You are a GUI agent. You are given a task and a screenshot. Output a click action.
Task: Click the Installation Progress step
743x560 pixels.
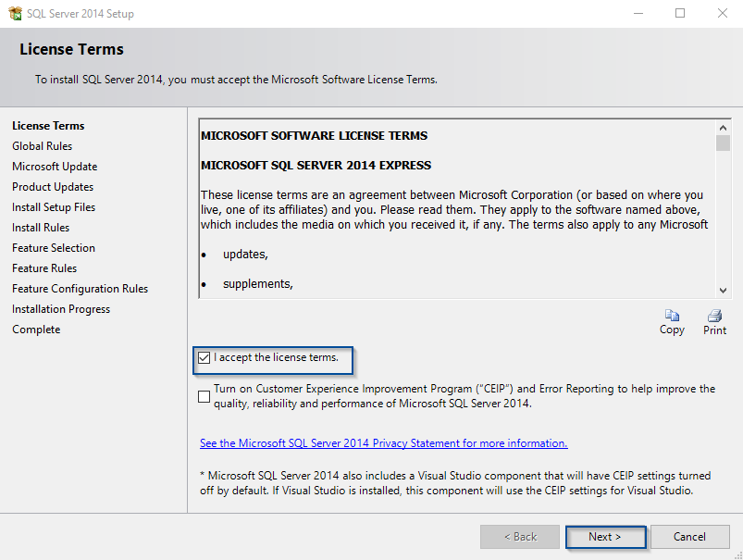[61, 309]
